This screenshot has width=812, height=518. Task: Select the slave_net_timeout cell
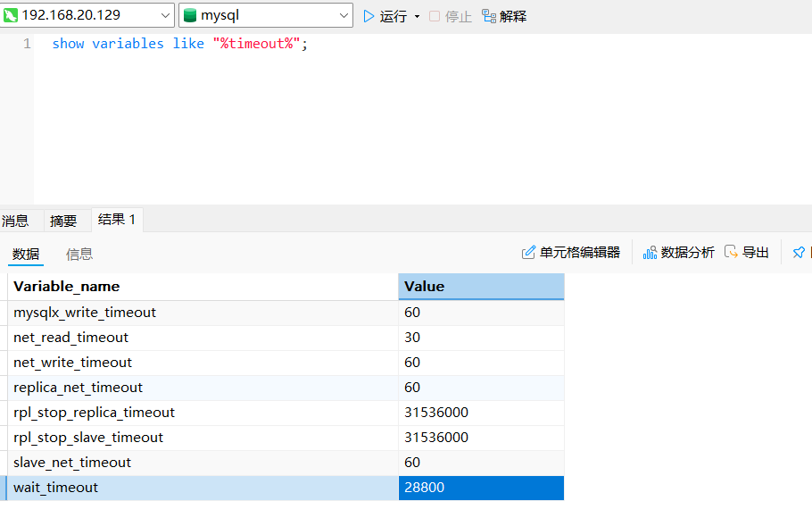203,463
